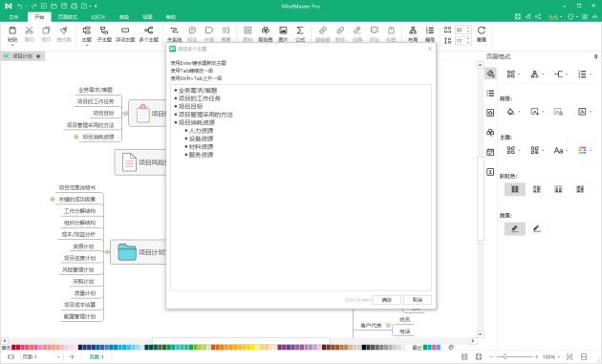
Task: Click into the topics text area of dialog
Action: (x=301, y=187)
